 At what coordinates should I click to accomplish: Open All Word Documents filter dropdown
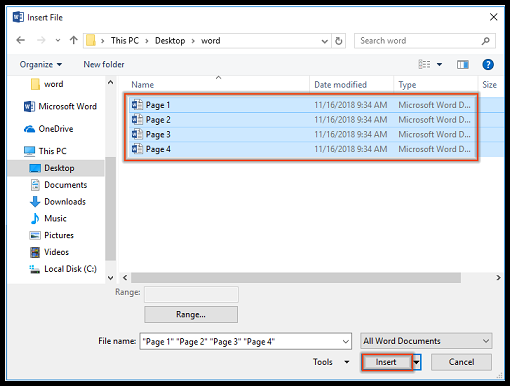[x=426, y=341]
